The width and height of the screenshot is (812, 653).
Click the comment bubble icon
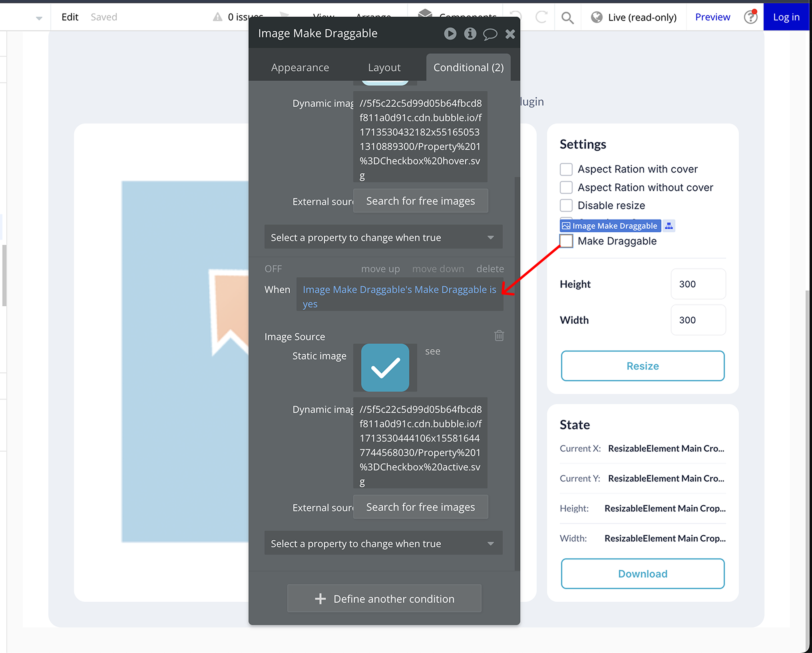(490, 34)
